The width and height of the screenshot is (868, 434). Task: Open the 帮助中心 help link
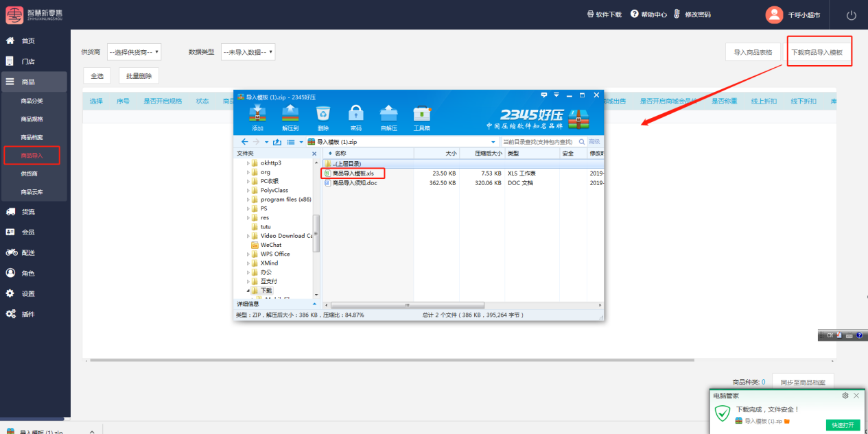click(x=648, y=14)
